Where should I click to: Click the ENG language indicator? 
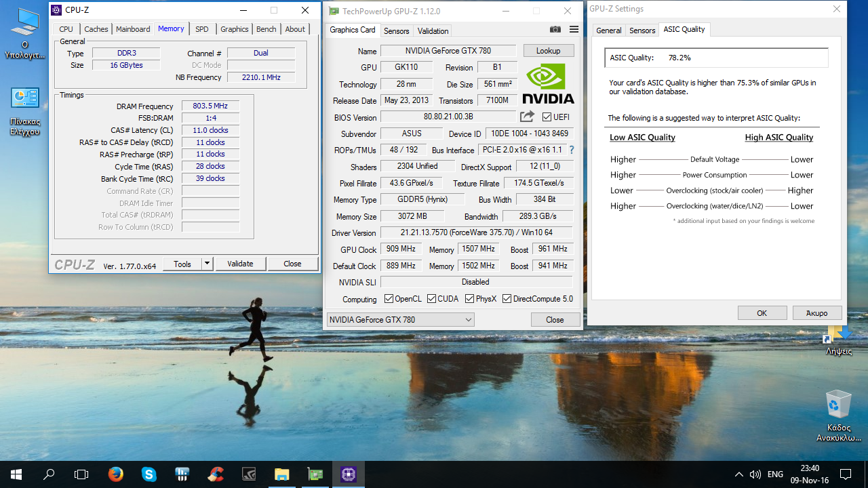click(775, 474)
